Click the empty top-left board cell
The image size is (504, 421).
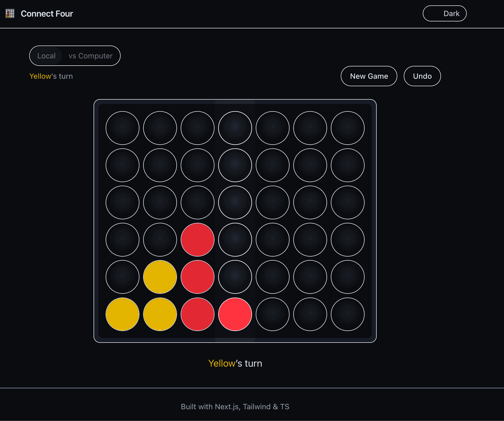click(122, 128)
